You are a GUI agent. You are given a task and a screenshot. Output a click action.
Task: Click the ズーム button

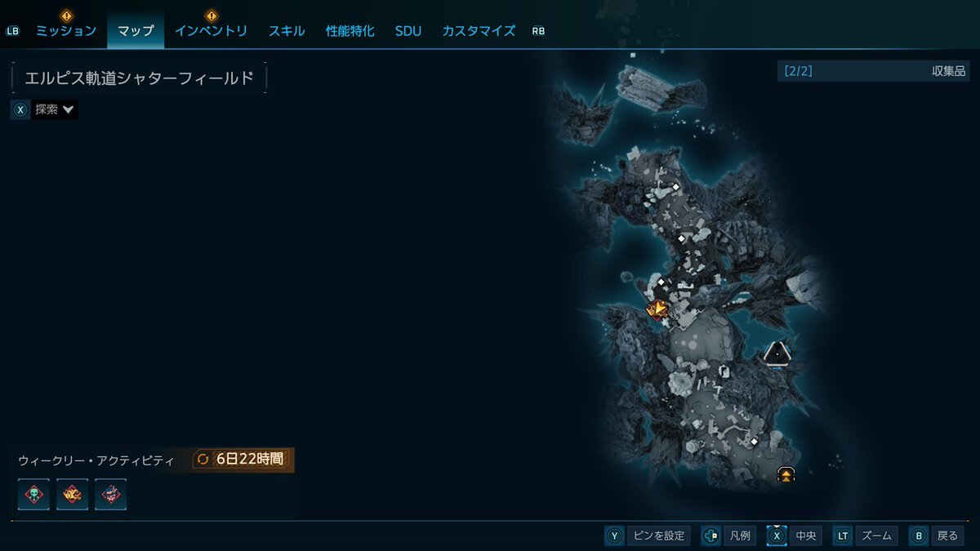click(865, 535)
